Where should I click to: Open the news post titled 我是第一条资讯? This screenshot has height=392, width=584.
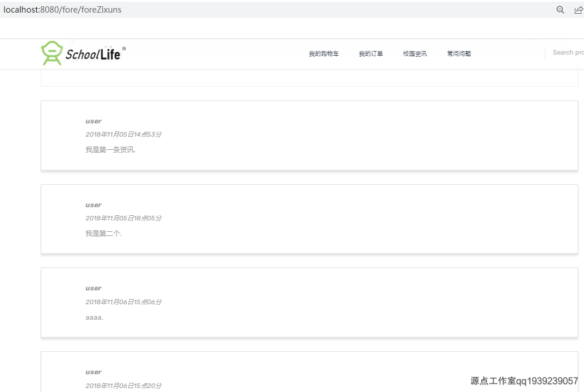[111, 149]
